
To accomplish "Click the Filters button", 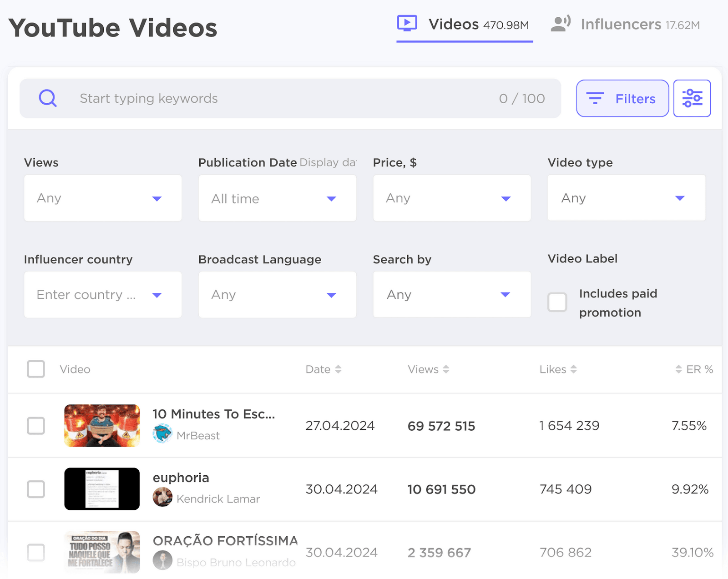I will click(622, 98).
